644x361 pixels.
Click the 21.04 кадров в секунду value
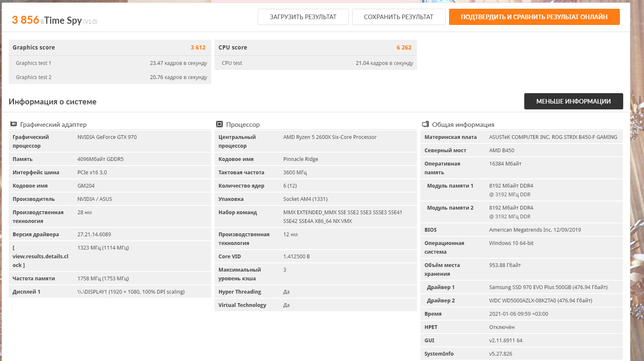click(x=385, y=63)
